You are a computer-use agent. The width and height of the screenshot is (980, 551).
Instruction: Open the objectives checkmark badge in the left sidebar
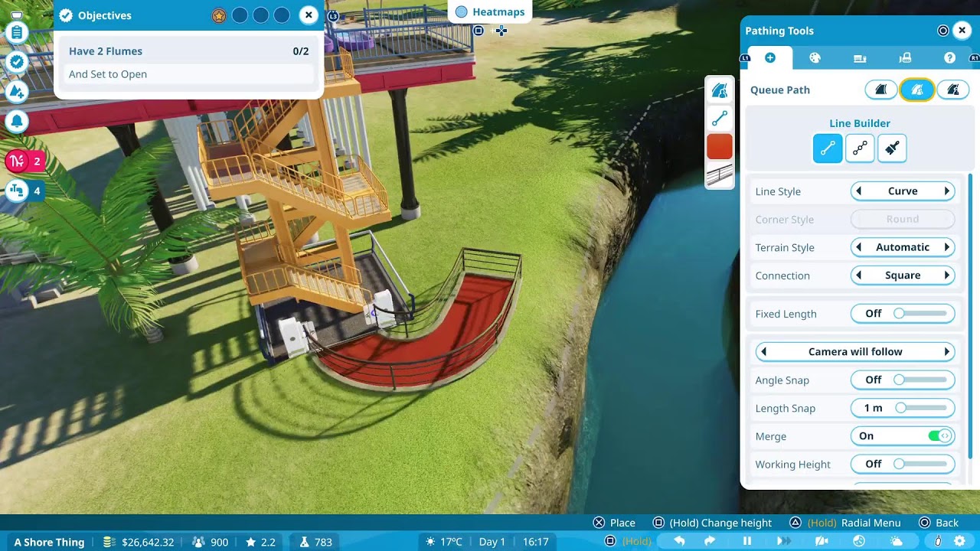point(17,62)
